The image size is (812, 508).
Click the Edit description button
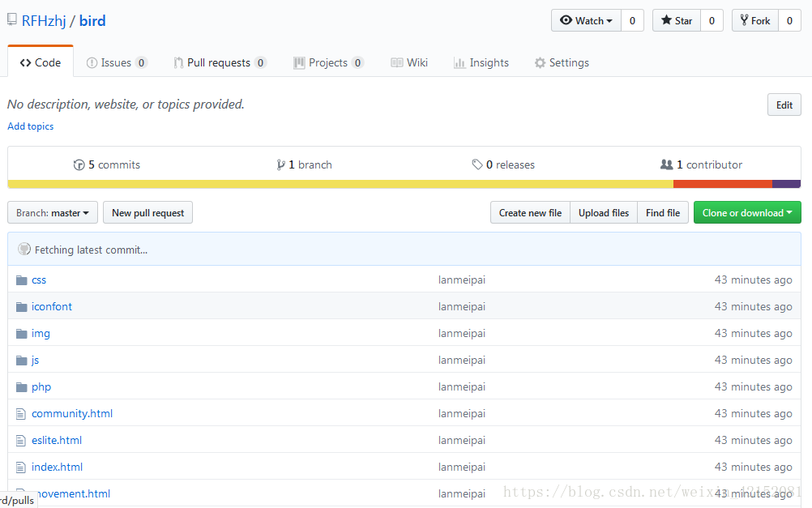point(784,105)
